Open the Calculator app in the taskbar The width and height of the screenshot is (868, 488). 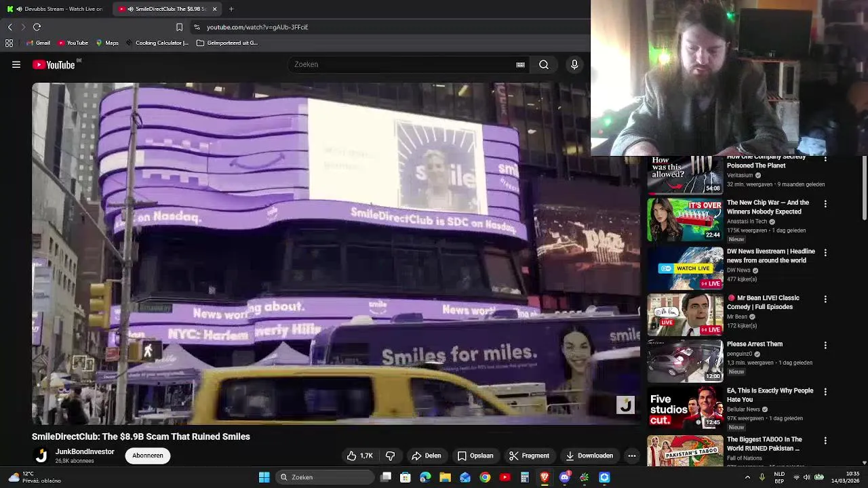tap(525, 477)
